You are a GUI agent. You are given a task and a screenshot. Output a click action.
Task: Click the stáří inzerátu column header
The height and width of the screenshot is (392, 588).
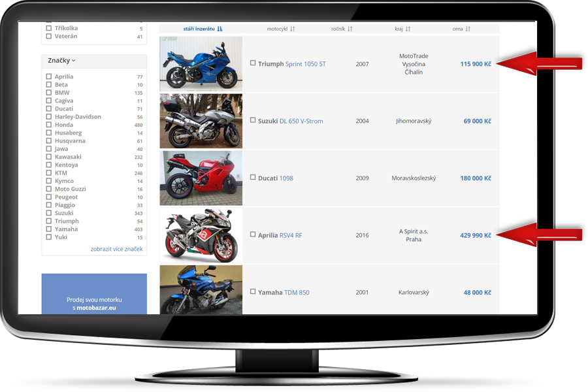(199, 29)
